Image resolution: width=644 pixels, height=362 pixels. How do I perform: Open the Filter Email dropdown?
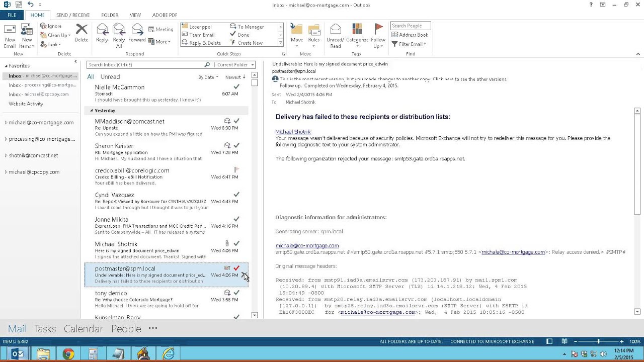tap(409, 44)
